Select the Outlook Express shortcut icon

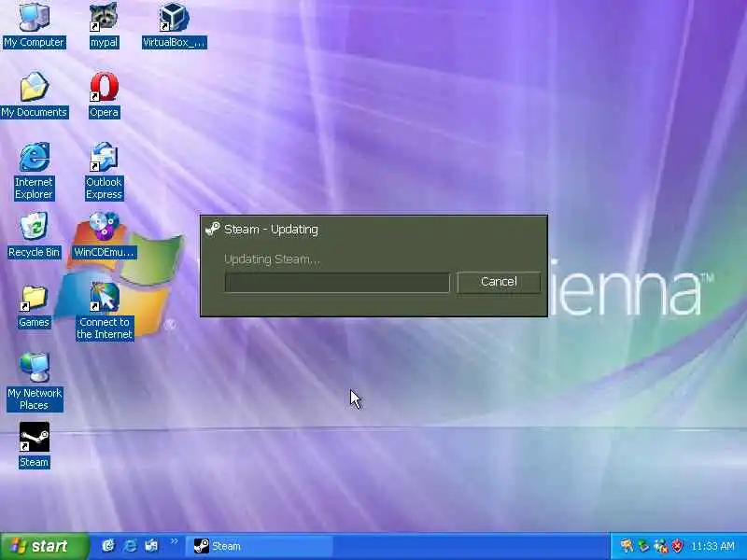click(104, 157)
